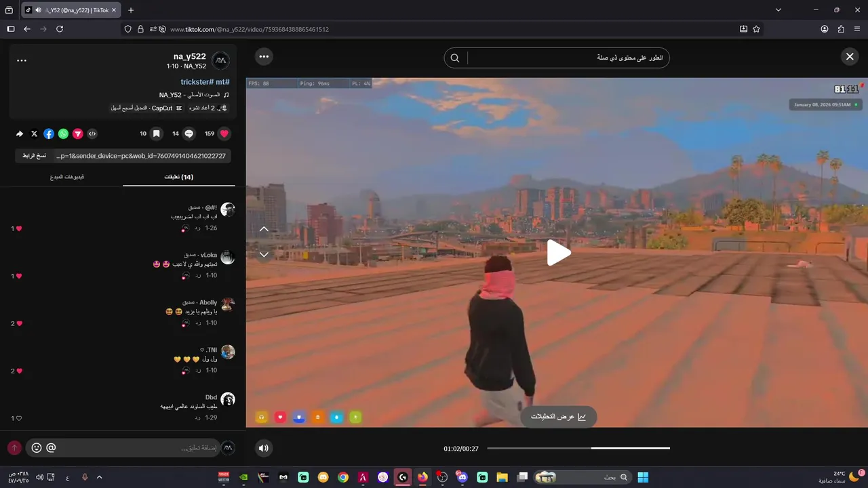Viewport: 868px width, 488px height.
Task: Open the Firefox account icon
Action: [x=825, y=29]
